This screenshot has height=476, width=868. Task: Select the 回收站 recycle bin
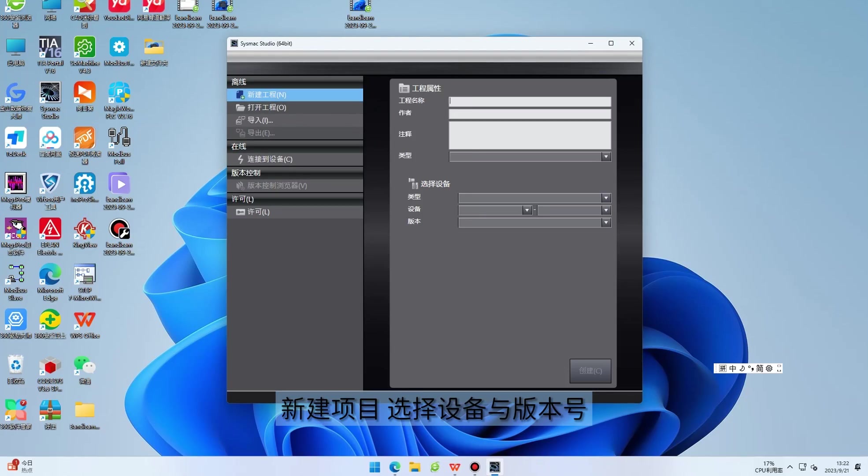tap(15, 369)
